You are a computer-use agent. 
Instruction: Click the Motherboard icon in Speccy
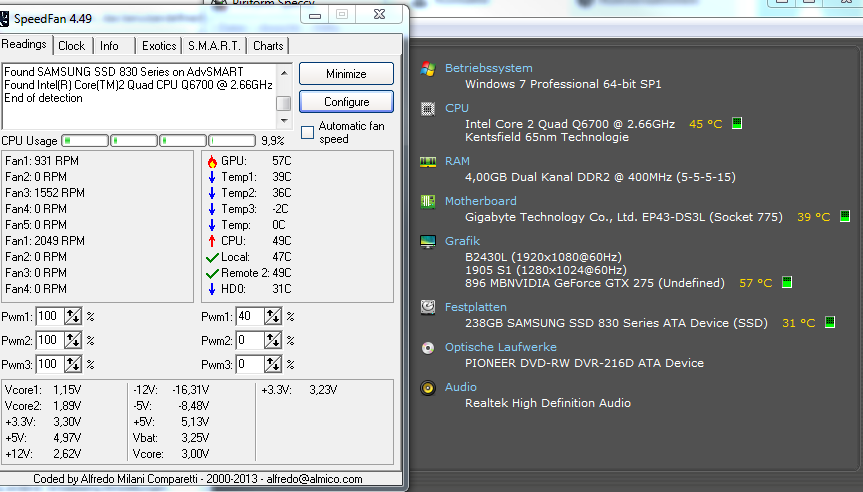point(428,201)
